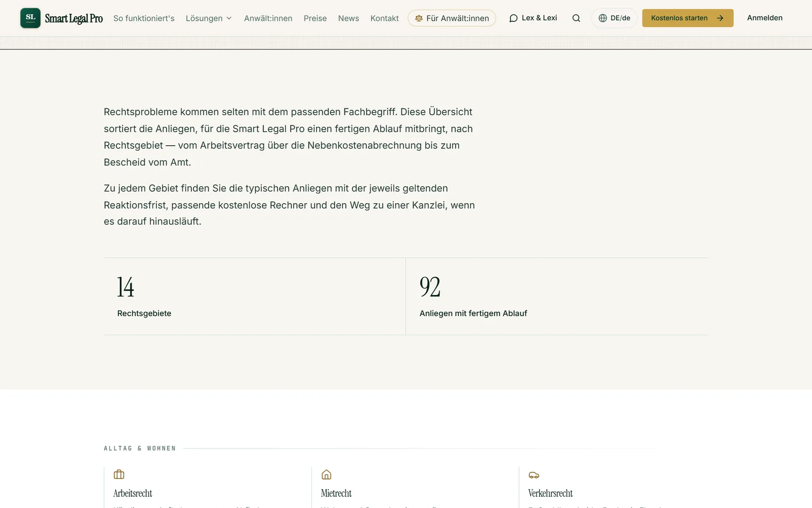Click the paragraph starting Rechtsprobleme kommen selten
The height and width of the screenshot is (508, 812).
[x=288, y=137]
